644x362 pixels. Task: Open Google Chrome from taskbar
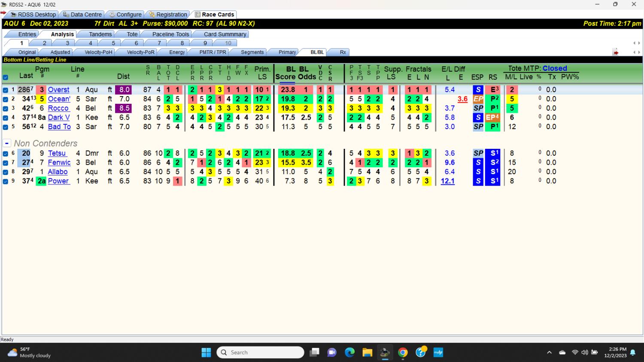pos(403,353)
